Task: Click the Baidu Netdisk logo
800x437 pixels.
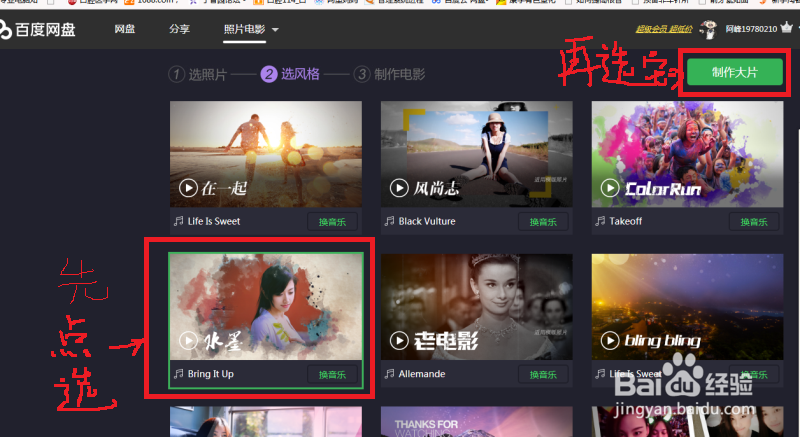Action: tap(38, 30)
